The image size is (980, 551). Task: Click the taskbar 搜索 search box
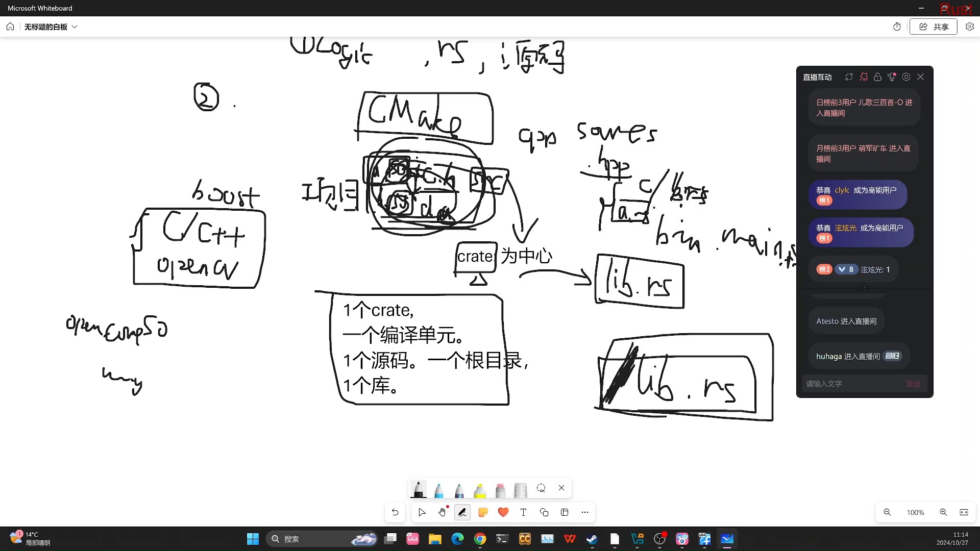(x=322, y=539)
